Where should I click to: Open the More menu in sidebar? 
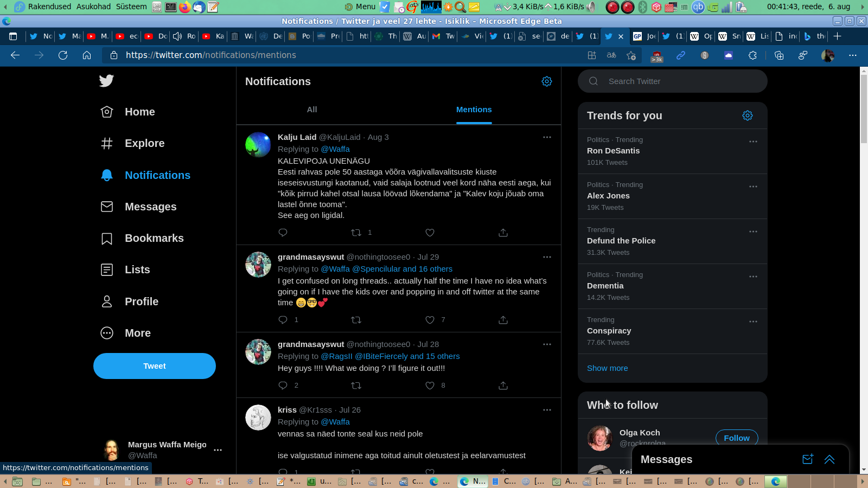tap(126, 333)
